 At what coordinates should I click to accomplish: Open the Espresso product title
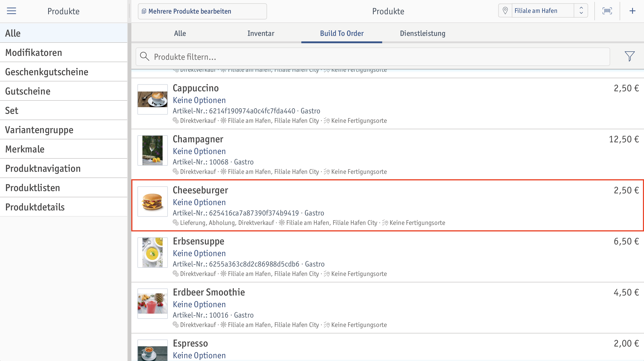click(190, 344)
